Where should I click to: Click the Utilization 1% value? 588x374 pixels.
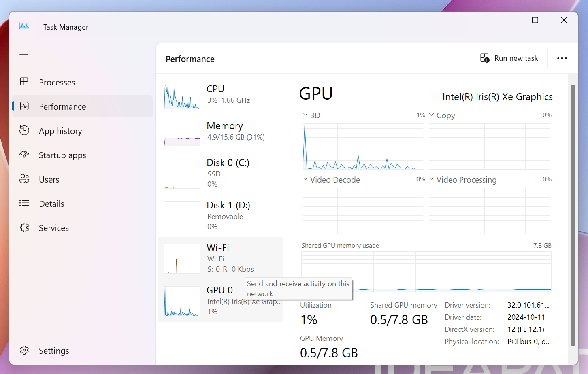point(309,320)
